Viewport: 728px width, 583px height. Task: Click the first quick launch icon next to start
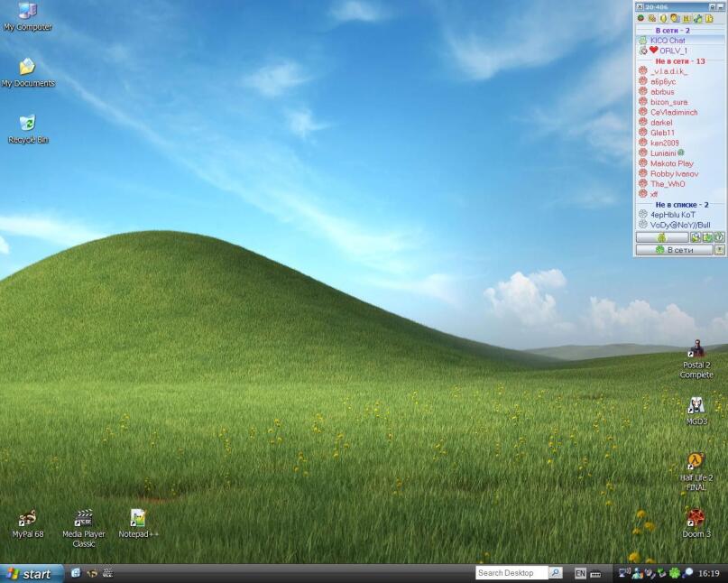[76, 573]
